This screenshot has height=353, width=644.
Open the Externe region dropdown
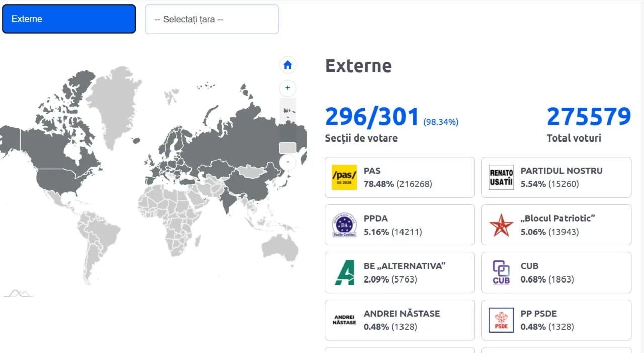69,19
